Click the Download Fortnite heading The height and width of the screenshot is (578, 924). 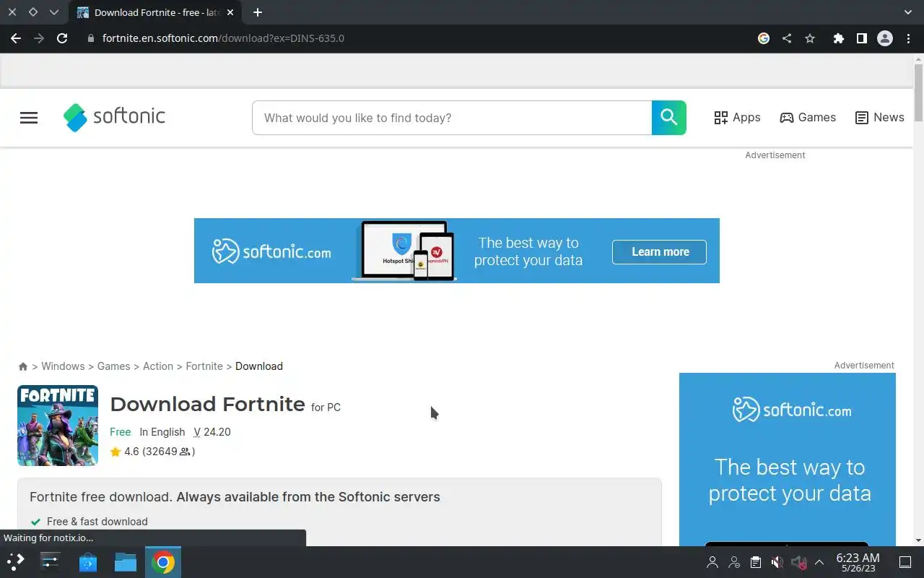(x=207, y=404)
